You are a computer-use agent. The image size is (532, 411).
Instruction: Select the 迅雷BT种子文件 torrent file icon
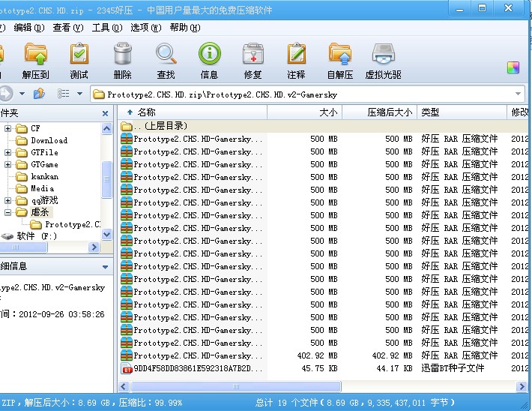click(x=126, y=368)
